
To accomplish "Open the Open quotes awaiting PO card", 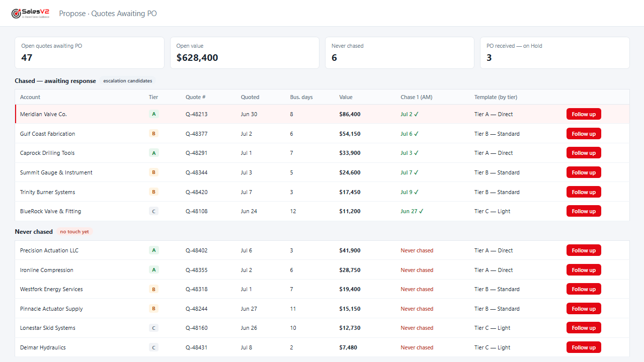I will click(x=90, y=53).
